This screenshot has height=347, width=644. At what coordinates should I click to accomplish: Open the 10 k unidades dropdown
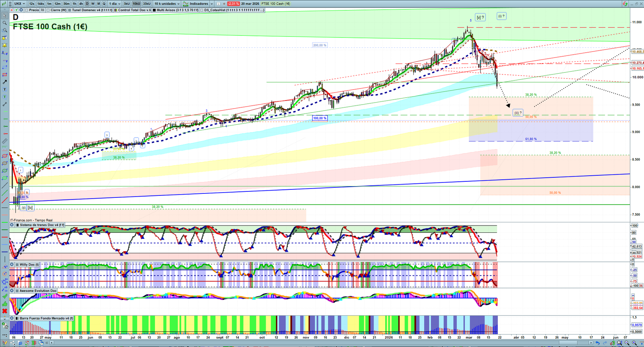[167, 4]
